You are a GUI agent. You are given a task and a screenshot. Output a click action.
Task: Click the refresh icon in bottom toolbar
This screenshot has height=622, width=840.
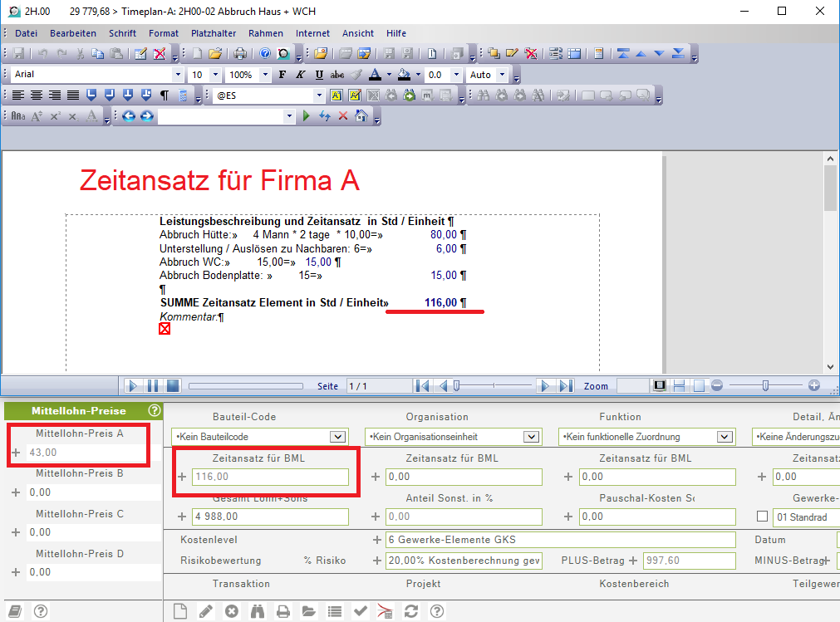coord(410,611)
